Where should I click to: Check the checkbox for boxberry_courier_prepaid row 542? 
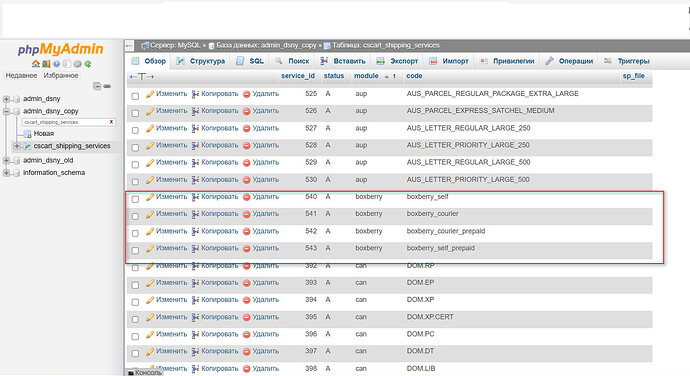(135, 233)
